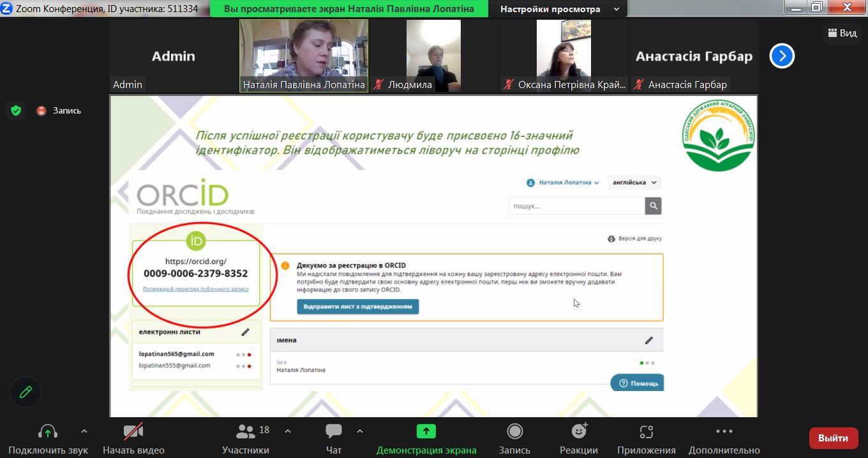Image resolution: width=868 pixels, height=458 pixels.
Task: Show next participants with blue arrow
Action: [x=782, y=56]
